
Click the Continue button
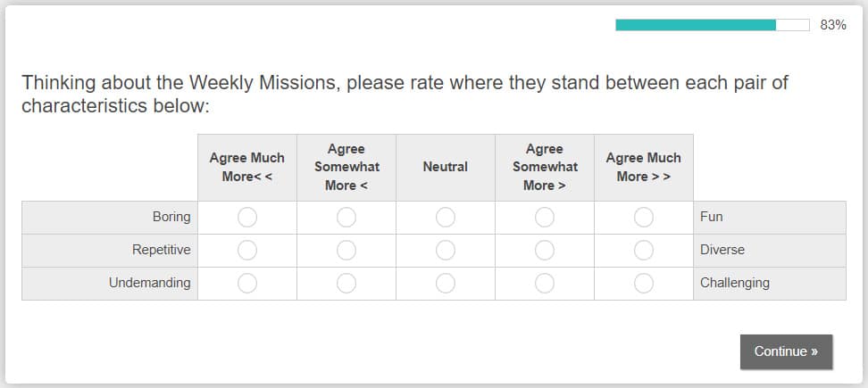tap(786, 351)
